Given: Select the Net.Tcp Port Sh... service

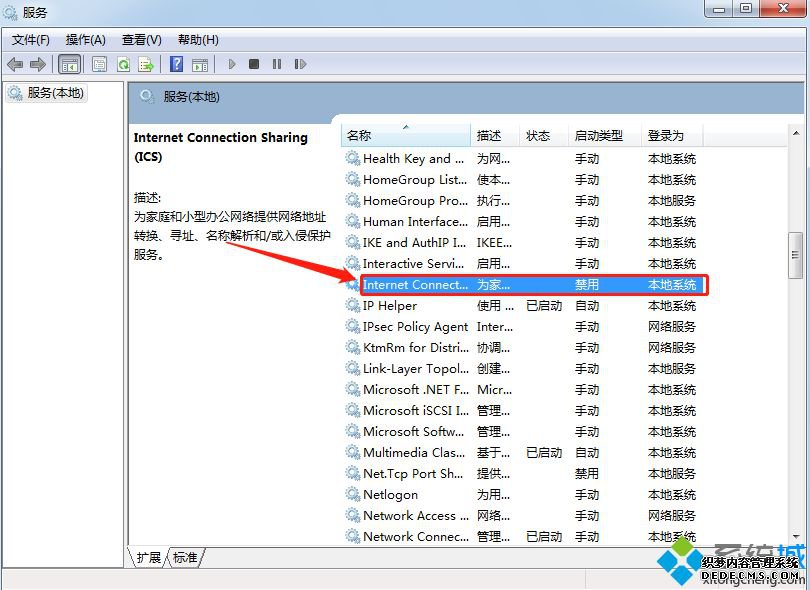Looking at the screenshot, I should 522,474.
